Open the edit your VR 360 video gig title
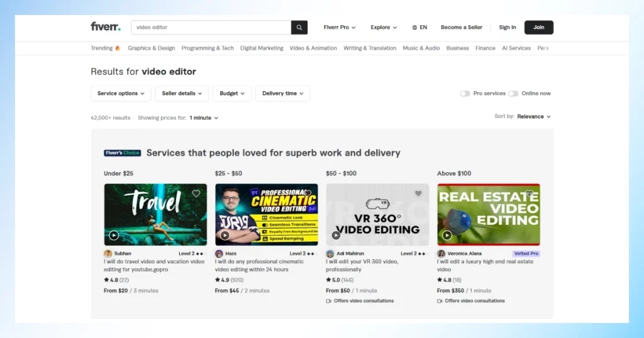644x338 pixels. [362, 265]
